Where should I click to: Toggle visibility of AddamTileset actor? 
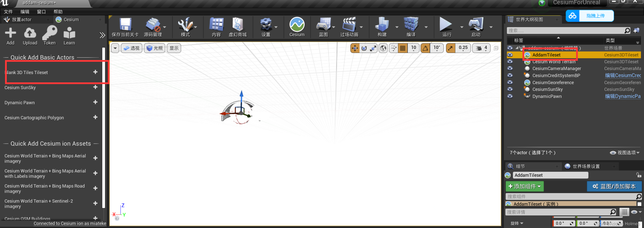click(510, 55)
